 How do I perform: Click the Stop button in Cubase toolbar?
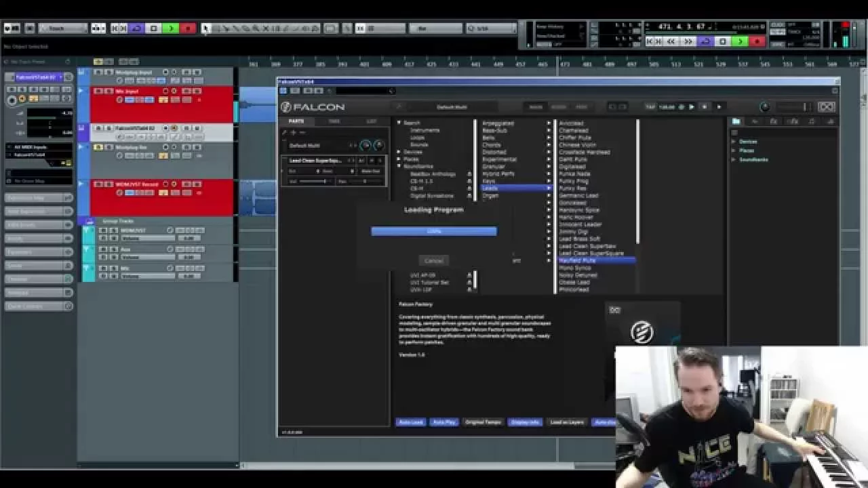tap(154, 28)
